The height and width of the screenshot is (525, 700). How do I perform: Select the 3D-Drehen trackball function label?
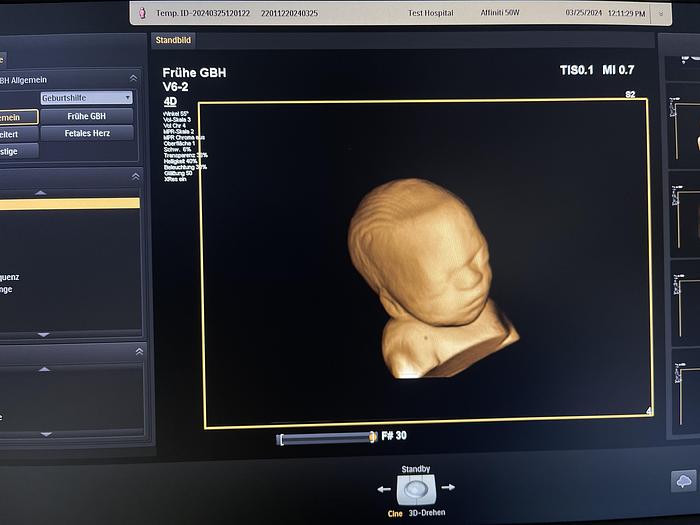427,513
